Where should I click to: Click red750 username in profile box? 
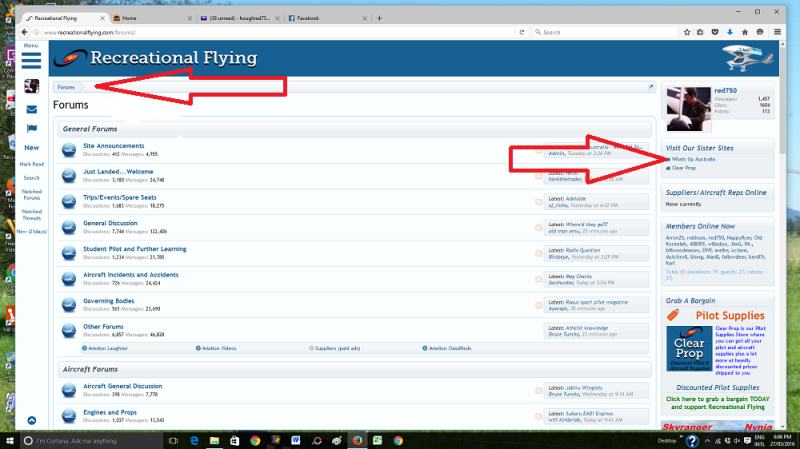pyautogui.click(x=725, y=90)
